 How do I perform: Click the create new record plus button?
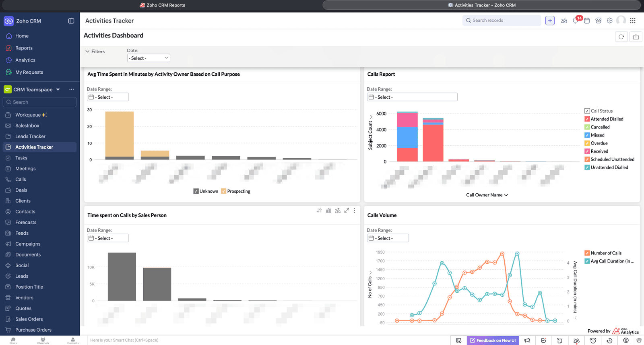550,21
